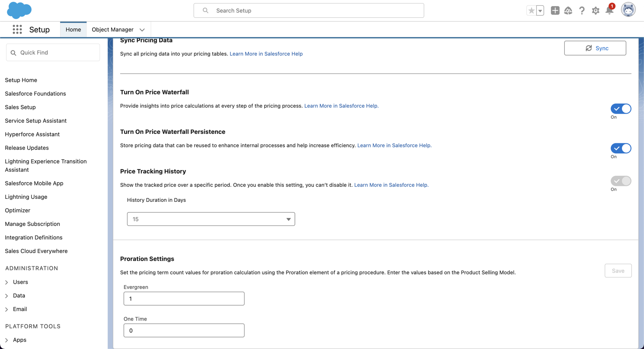Click the Price Tracking History toggle
The width and height of the screenshot is (644, 349).
(x=621, y=181)
